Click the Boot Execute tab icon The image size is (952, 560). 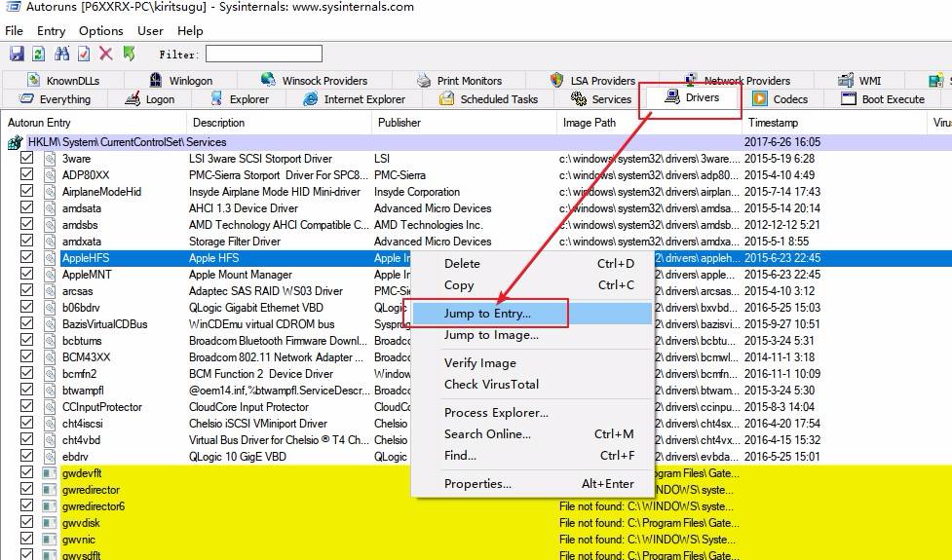click(849, 98)
